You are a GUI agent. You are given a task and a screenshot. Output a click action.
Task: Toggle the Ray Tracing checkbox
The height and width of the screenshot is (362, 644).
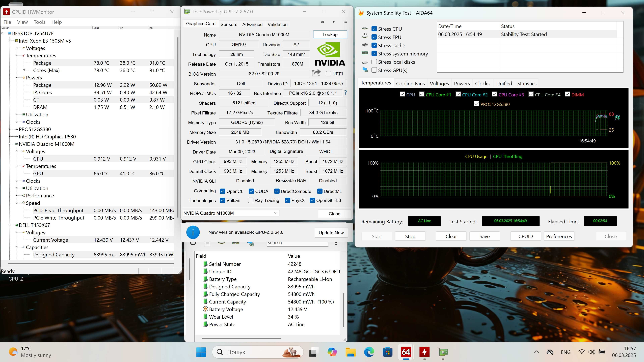[251, 200]
